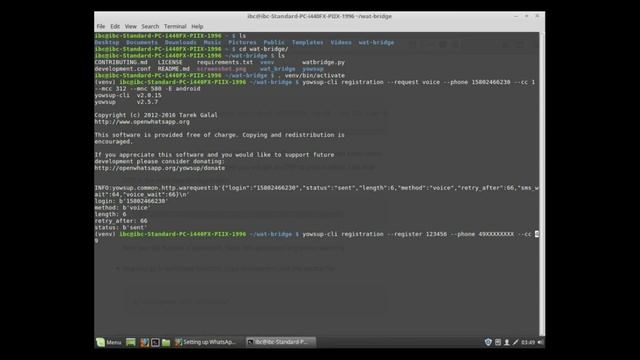Open the Mint Menu button
This screenshot has width=640, height=360.
coord(109,342)
